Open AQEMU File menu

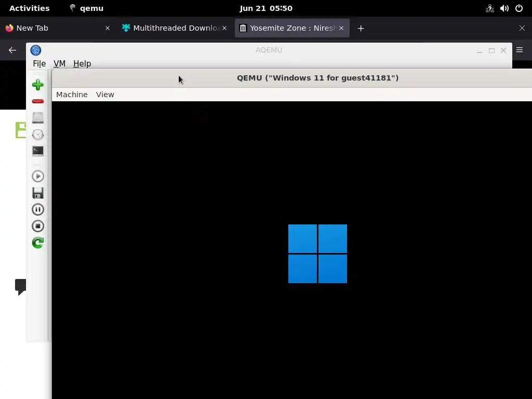pyautogui.click(x=39, y=63)
